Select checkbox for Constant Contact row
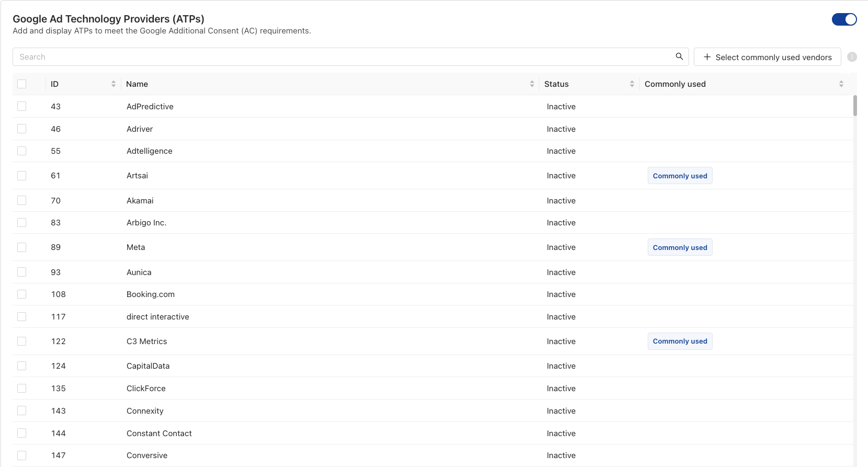The image size is (868, 467). (x=21, y=433)
